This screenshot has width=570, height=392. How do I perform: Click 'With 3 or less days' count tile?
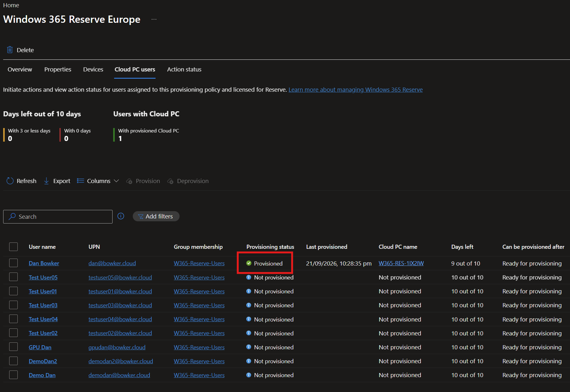[27, 135]
